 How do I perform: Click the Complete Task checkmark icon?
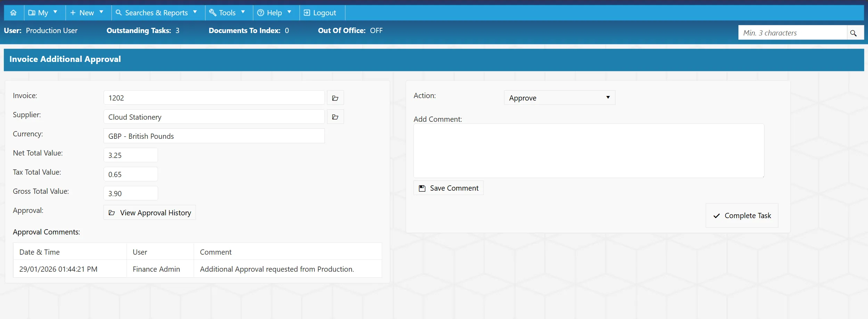coord(716,216)
